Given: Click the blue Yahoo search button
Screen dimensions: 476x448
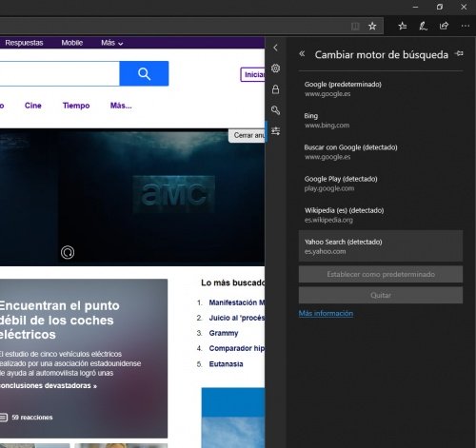Looking at the screenshot, I should coord(144,73).
